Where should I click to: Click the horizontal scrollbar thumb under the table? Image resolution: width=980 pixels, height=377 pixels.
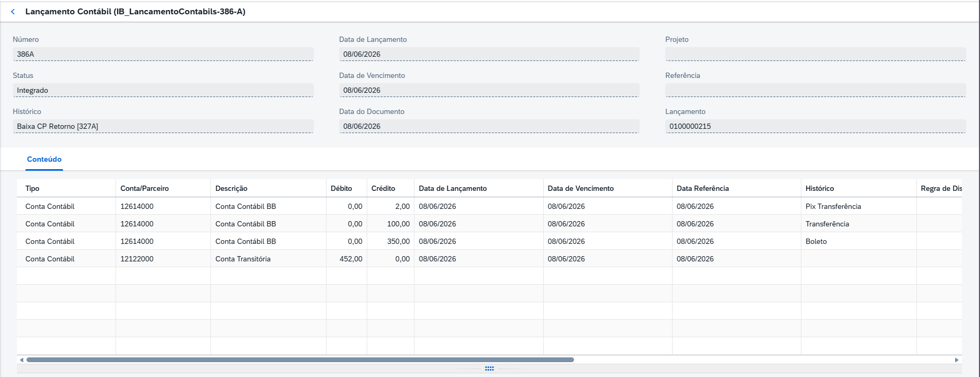click(x=300, y=360)
